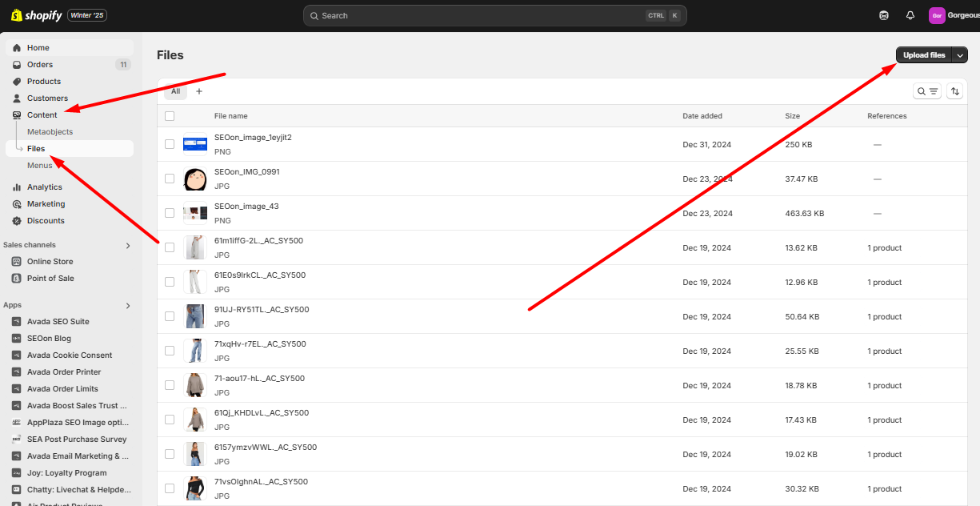This screenshot has height=506, width=980.
Task: Check the 71xqHv-r7EL._AC_SY500 file checkbox
Action: point(170,351)
